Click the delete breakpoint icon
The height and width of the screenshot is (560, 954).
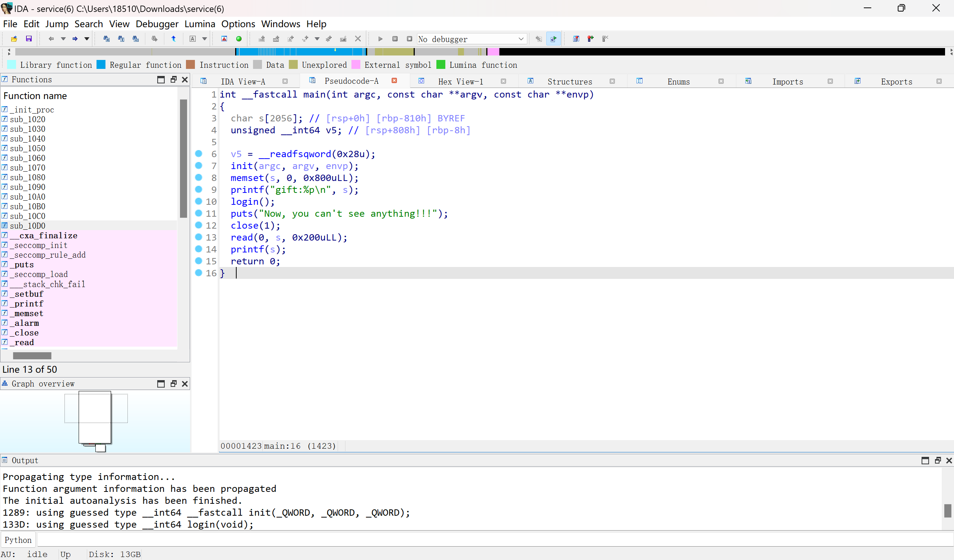pyautogui.click(x=605, y=39)
